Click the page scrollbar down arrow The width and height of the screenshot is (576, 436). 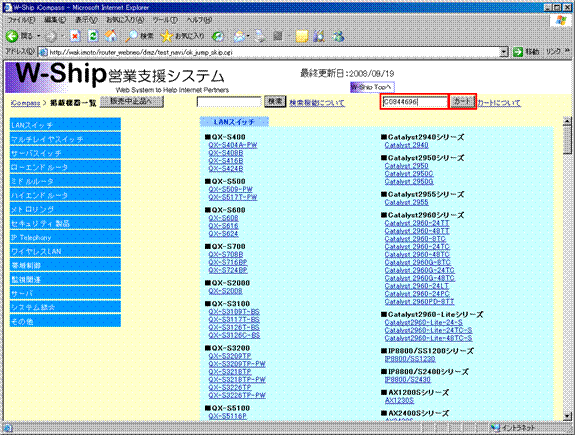click(x=567, y=416)
